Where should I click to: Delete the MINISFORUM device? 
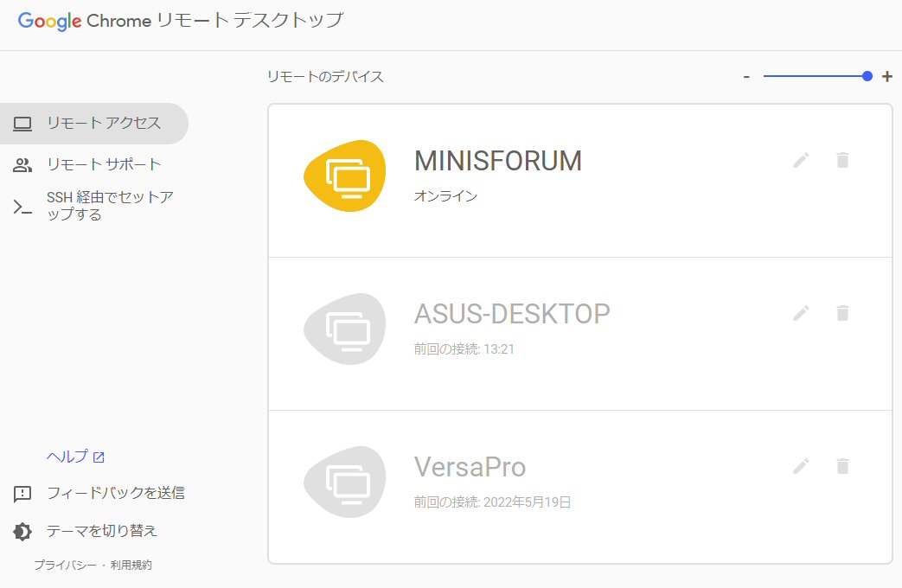coord(842,160)
